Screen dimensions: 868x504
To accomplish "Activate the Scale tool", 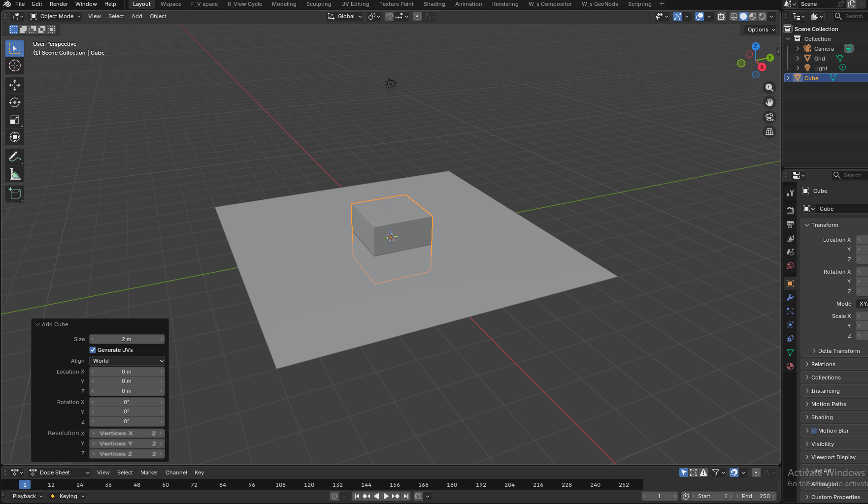I will coord(15,120).
